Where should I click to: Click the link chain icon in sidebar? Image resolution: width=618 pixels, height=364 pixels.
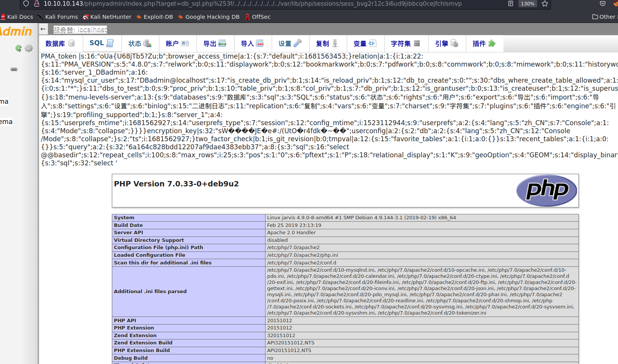click(14, 69)
